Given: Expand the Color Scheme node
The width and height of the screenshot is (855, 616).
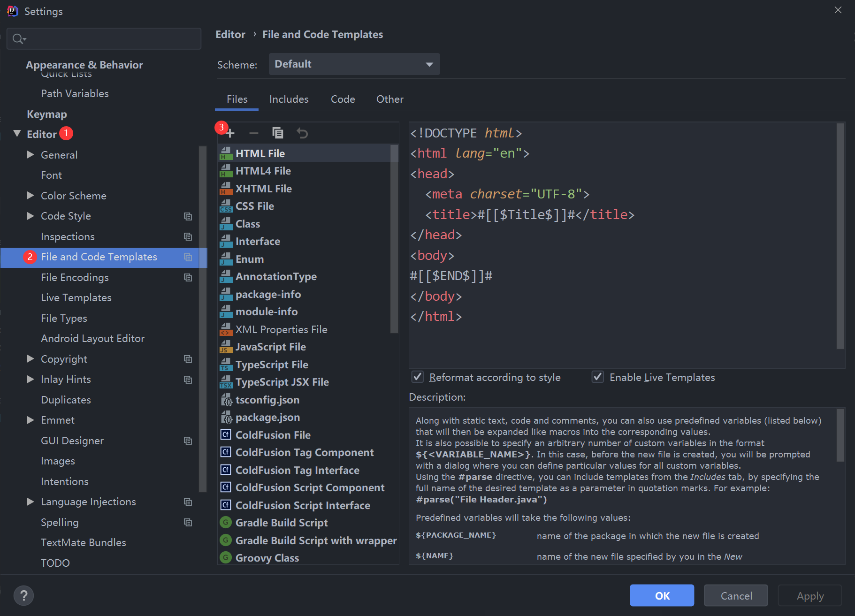Looking at the screenshot, I should click(31, 196).
